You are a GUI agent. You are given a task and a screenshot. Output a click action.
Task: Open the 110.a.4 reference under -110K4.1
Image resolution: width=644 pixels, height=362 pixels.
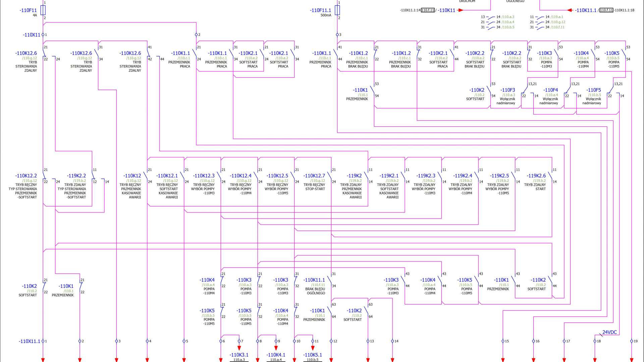[x=276, y=360]
